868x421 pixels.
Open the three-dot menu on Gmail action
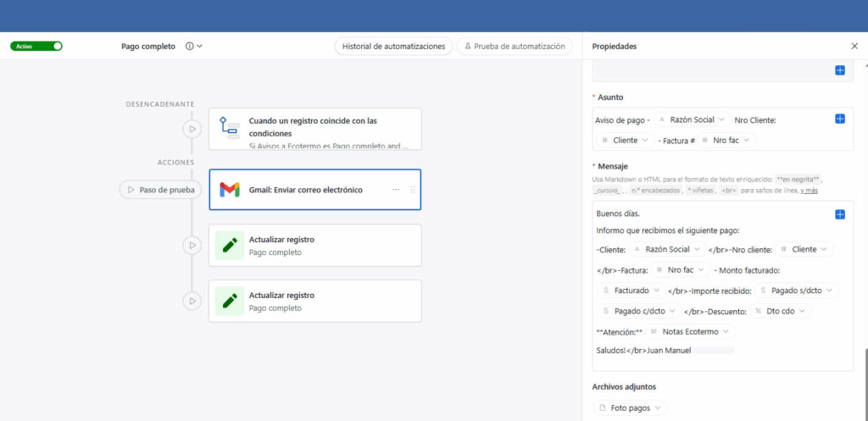click(396, 190)
